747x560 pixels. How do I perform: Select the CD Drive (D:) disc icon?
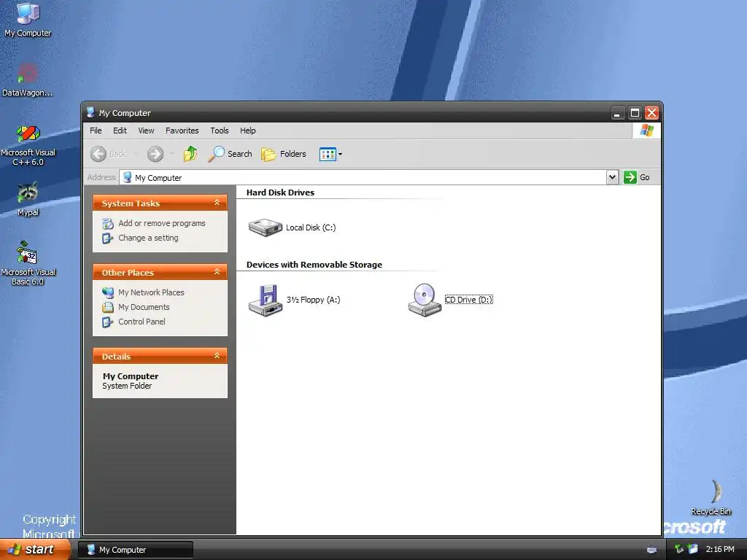pos(425,300)
